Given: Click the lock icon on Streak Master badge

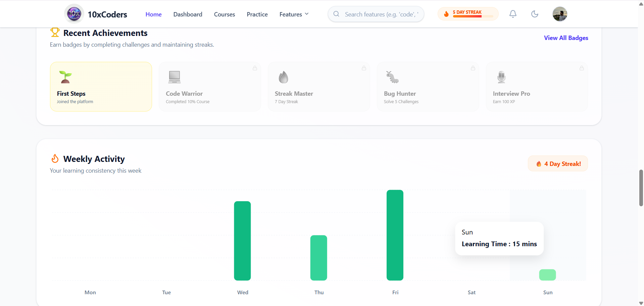Looking at the screenshot, I should tap(364, 68).
